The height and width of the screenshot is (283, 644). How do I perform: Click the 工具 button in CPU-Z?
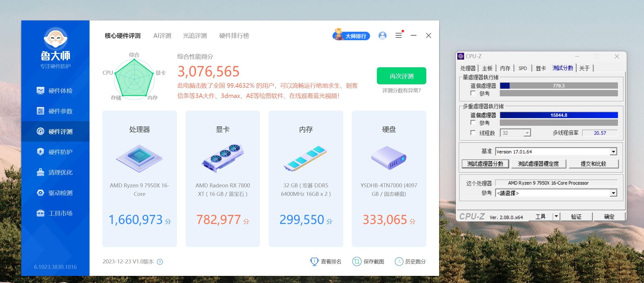(x=541, y=217)
